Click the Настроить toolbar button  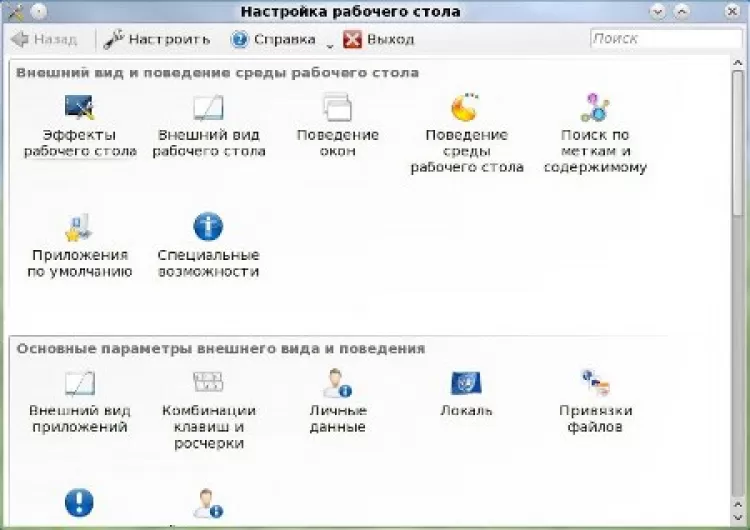coord(158,40)
